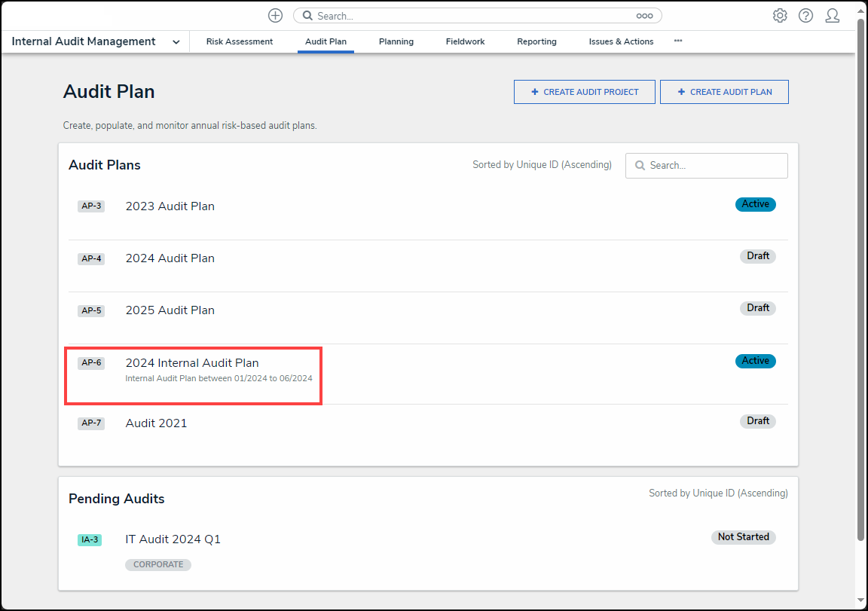Click the magnifier in Audit Plans search
Screen dimensions: 868x611
pyautogui.click(x=640, y=166)
